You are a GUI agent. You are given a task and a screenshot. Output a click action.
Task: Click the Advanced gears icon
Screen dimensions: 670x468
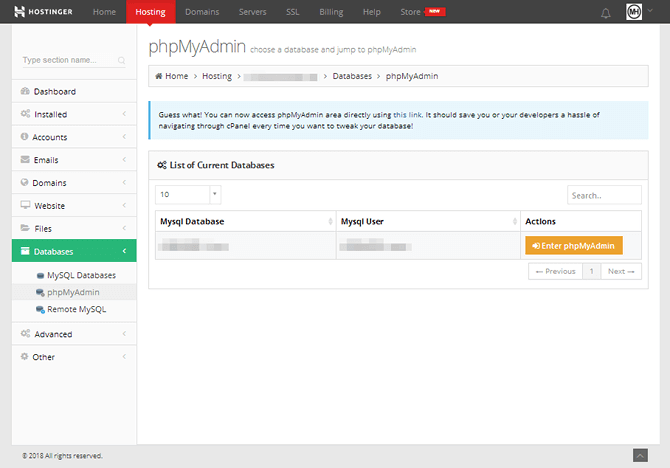(25, 333)
